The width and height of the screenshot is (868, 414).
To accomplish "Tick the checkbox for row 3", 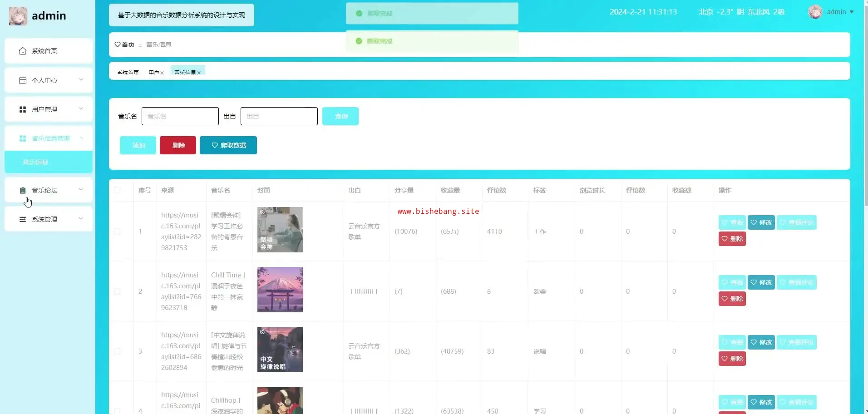I will [x=117, y=351].
